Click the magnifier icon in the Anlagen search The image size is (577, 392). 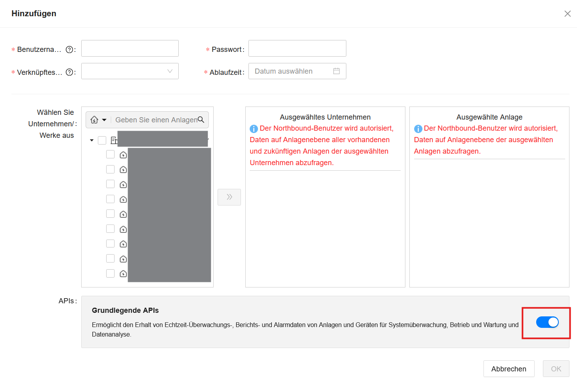pos(201,119)
